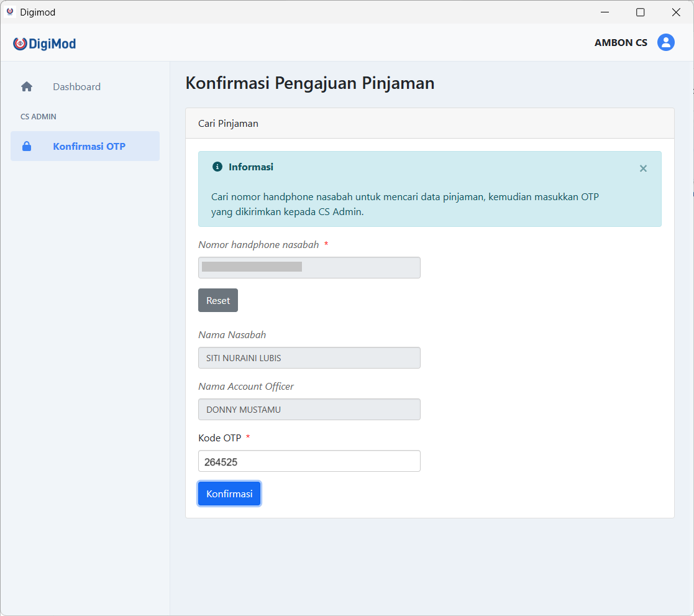Click the home icon beside Dashboard
The image size is (694, 616).
tap(27, 87)
